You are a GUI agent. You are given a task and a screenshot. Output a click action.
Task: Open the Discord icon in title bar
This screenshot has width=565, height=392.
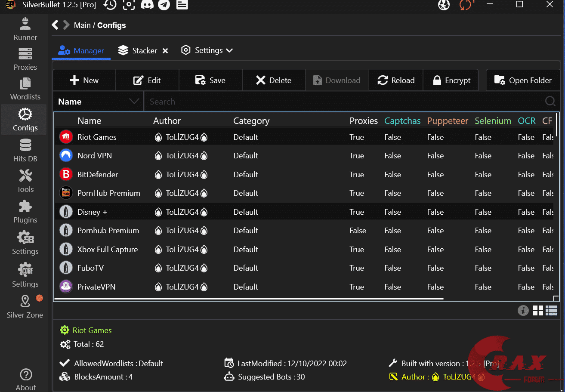[146, 5]
